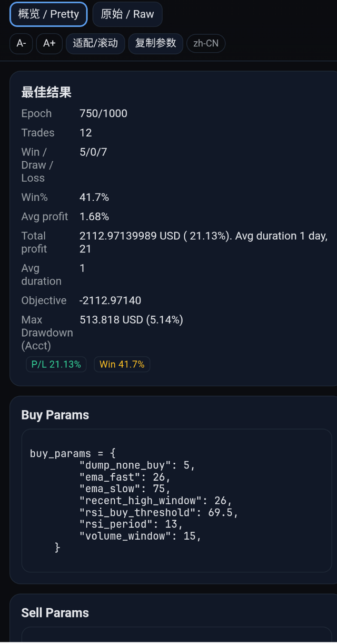Click 复制参数 to copy parameters
The image size is (337, 644).
(155, 44)
